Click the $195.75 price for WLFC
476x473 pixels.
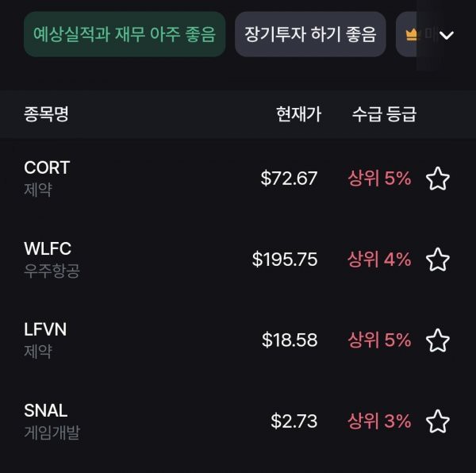point(285,260)
